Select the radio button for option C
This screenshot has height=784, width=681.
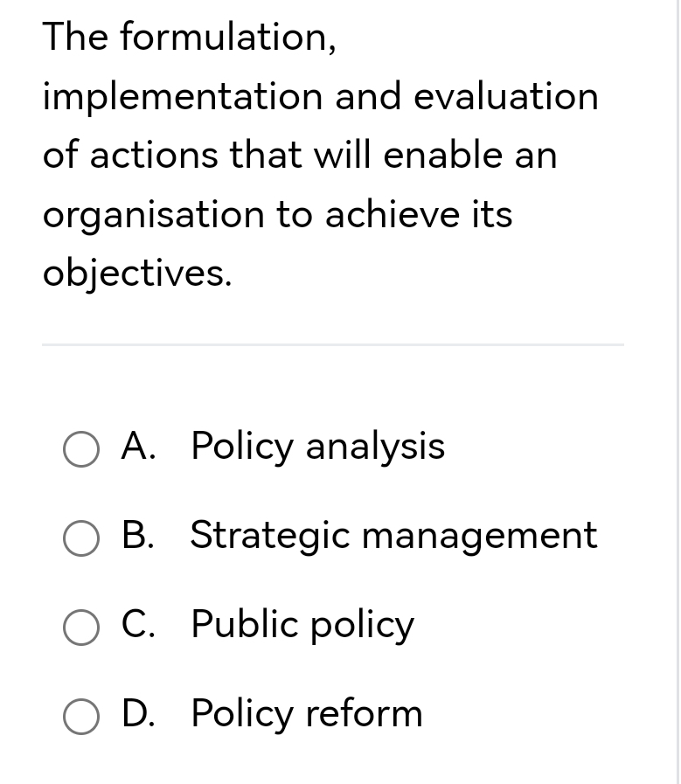point(80,628)
